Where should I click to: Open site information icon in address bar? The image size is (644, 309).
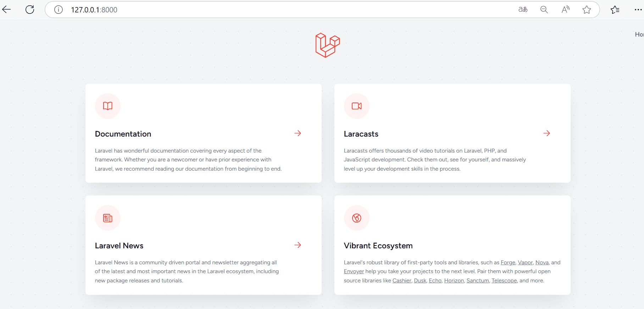[x=59, y=10]
